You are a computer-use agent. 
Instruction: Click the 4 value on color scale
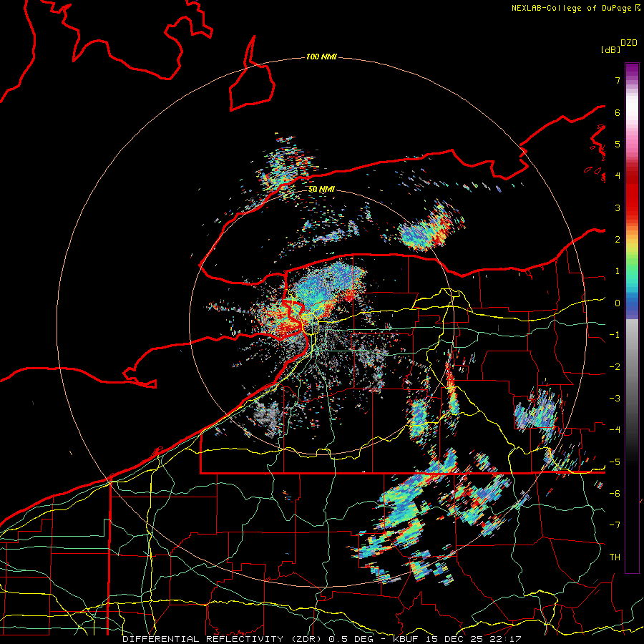click(x=618, y=176)
